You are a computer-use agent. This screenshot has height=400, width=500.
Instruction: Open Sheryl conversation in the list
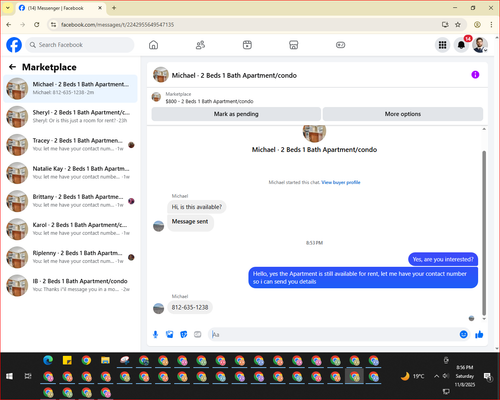pyautogui.click(x=70, y=117)
